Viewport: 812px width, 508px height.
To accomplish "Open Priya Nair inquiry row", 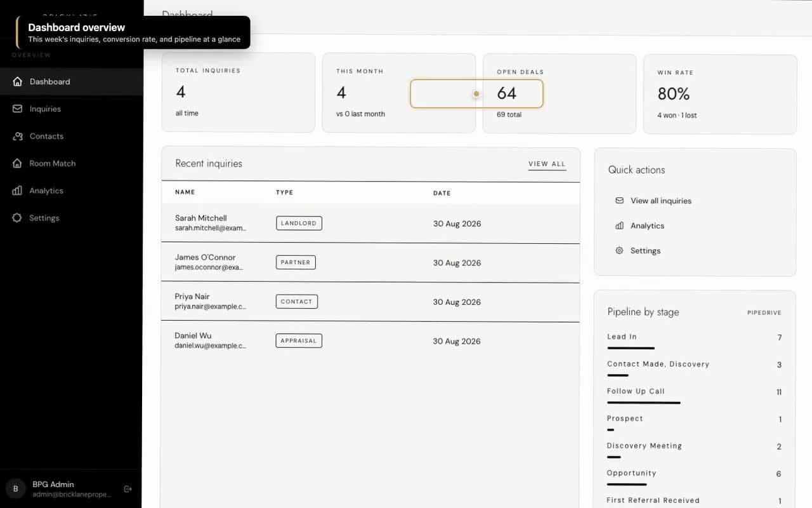I will point(370,302).
